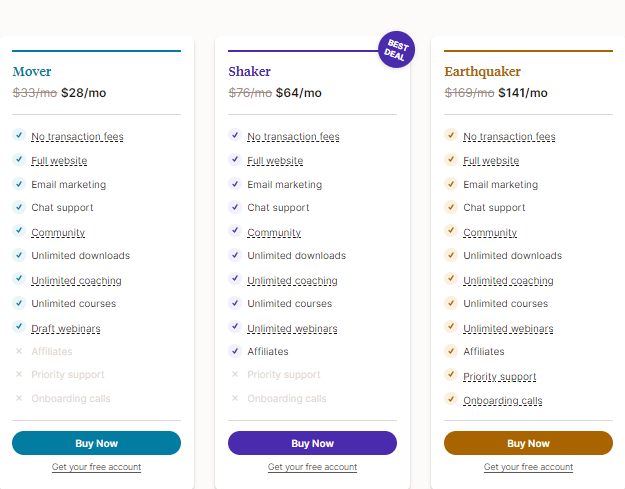
Task: Click checkmark icon beside Earthquaker's Onboarding calls
Action: pos(451,399)
